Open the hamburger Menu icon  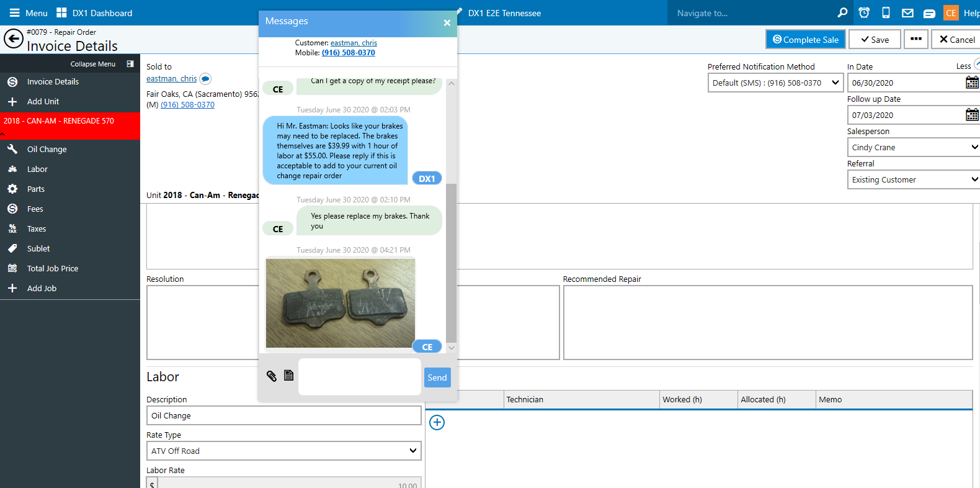pos(14,13)
